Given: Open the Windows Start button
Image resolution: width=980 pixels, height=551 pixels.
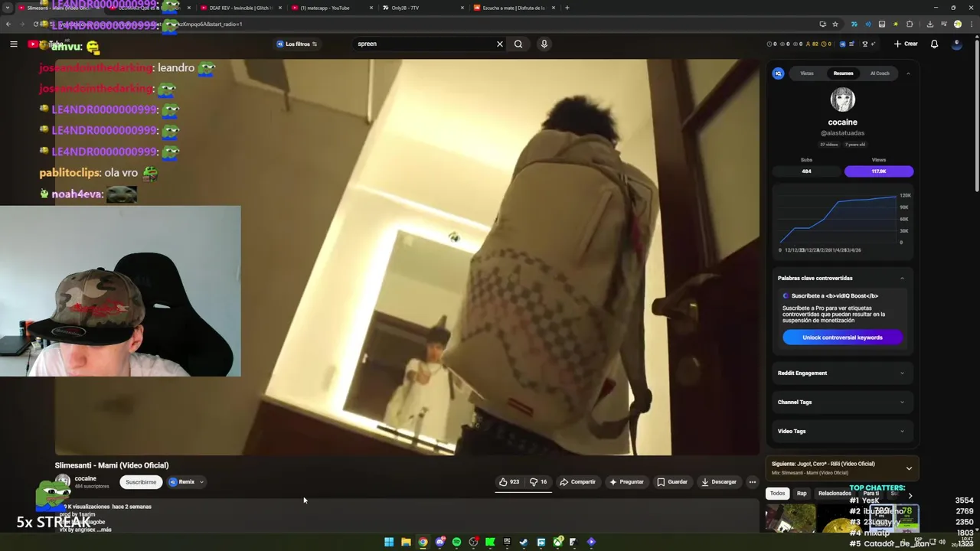Looking at the screenshot, I should (389, 542).
